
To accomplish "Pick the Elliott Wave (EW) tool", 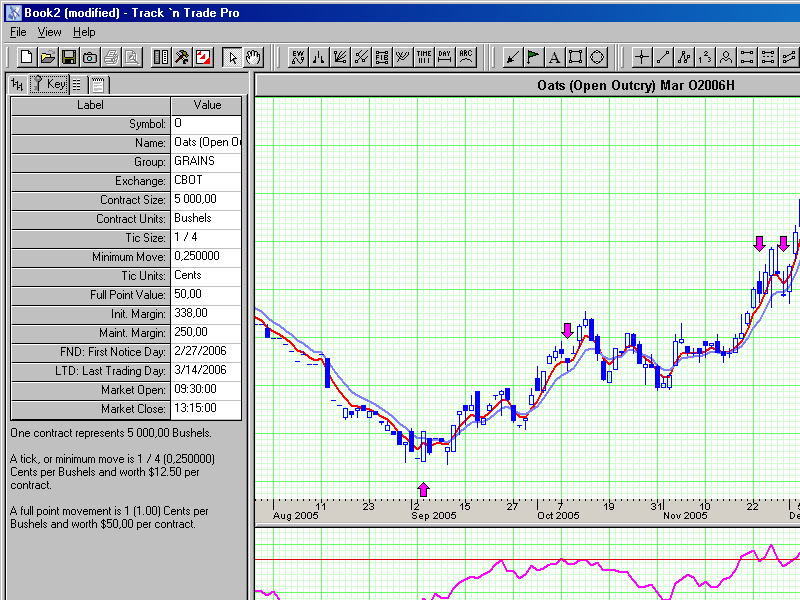I will pos(298,57).
